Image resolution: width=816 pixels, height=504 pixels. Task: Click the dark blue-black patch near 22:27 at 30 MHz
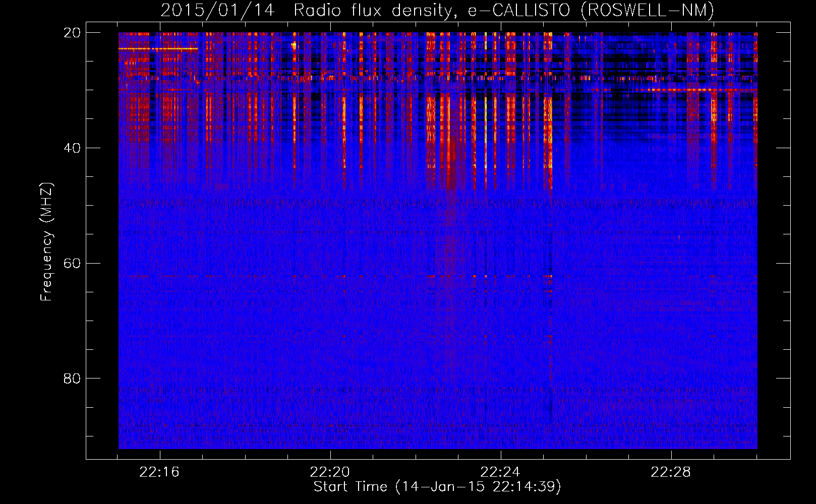[x=625, y=96]
